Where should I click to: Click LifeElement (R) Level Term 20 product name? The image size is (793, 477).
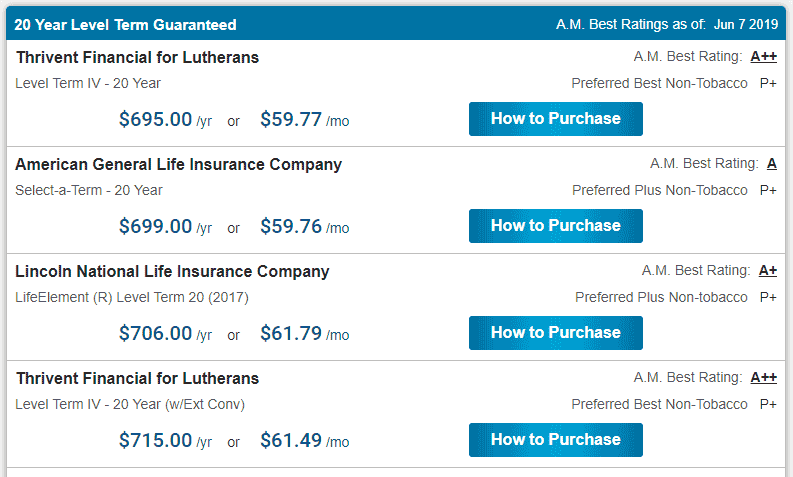click(x=131, y=297)
